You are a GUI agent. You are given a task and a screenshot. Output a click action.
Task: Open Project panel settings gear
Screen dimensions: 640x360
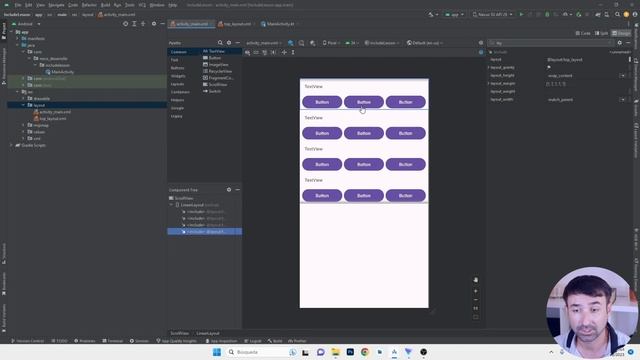coord(154,24)
